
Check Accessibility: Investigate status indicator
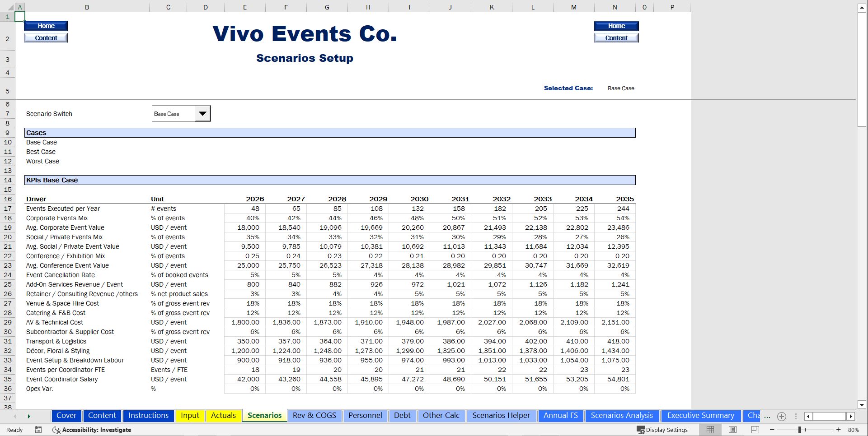tap(92, 430)
